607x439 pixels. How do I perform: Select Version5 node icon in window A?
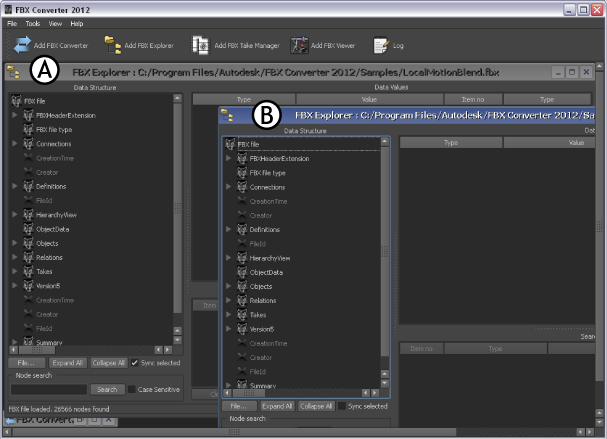pyautogui.click(x=28, y=286)
